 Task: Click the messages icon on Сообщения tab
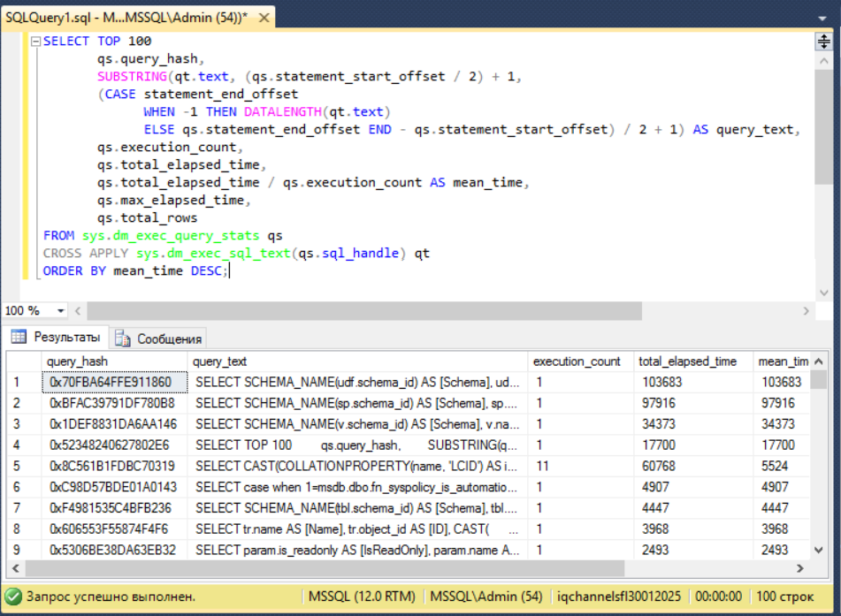[123, 338]
